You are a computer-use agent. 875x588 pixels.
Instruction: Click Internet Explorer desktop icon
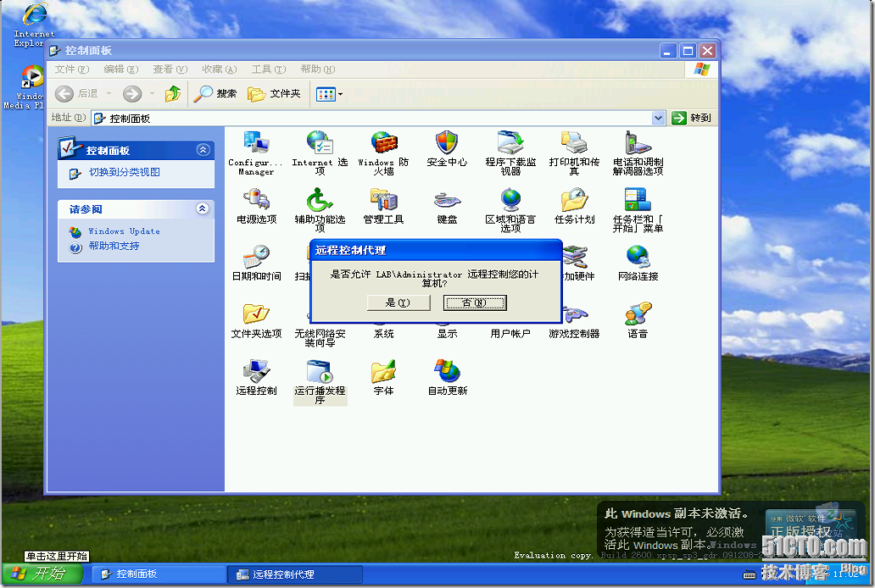(x=35, y=25)
